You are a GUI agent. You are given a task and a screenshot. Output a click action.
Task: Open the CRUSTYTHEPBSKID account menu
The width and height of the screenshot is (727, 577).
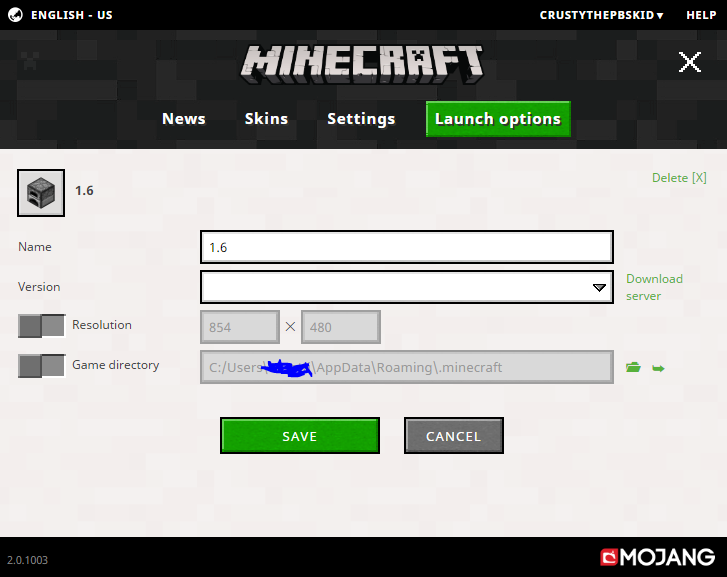coord(601,15)
